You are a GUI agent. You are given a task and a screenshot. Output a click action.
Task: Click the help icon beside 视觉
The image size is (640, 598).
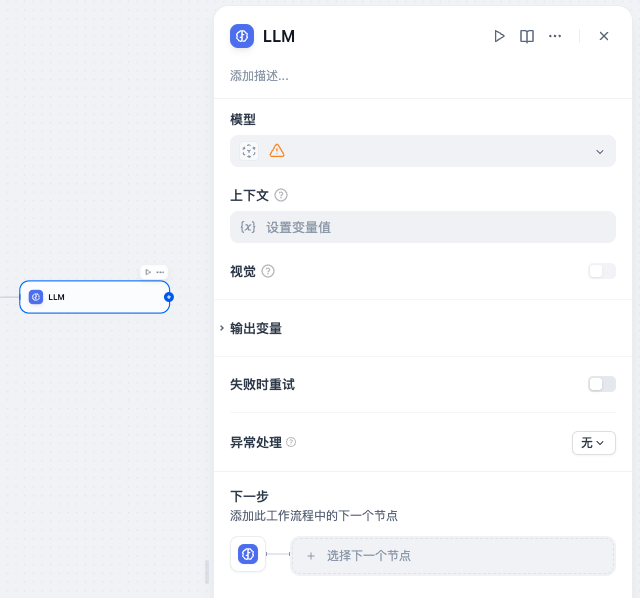pyautogui.click(x=268, y=271)
